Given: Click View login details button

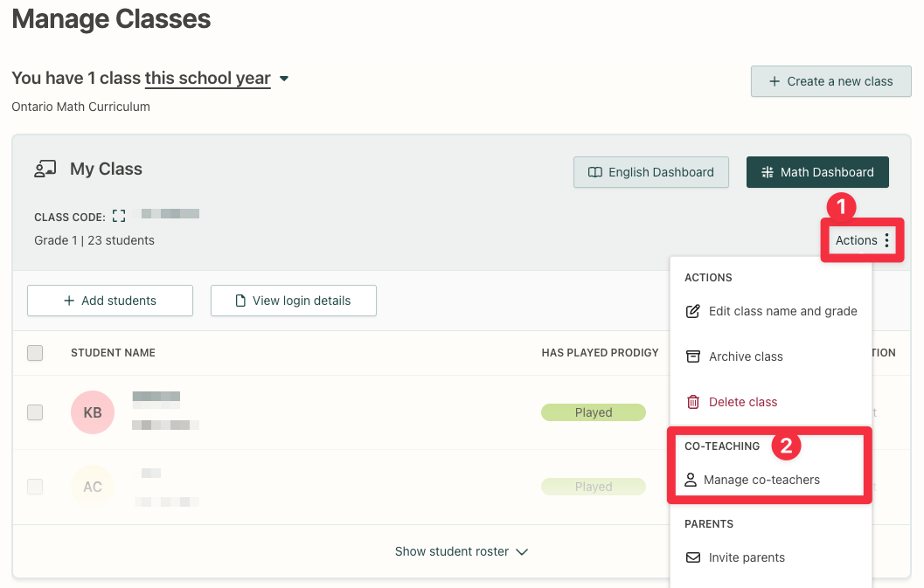Looking at the screenshot, I should tap(294, 301).
